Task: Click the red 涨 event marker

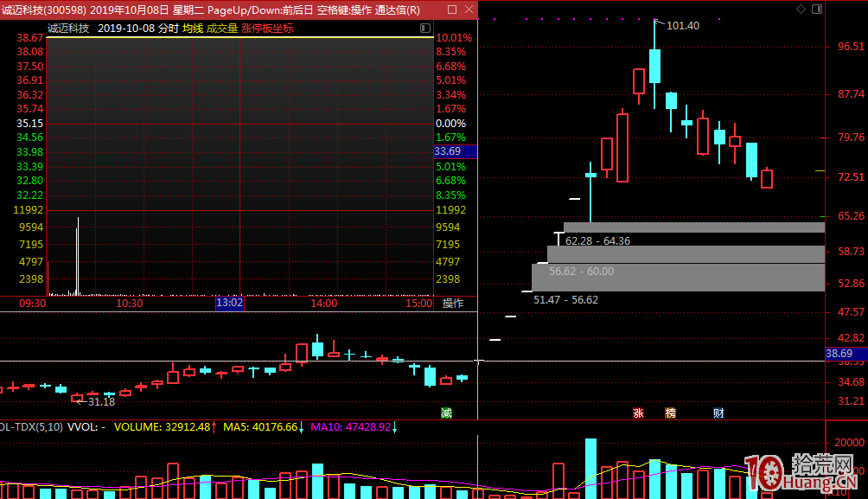Action: pos(638,413)
